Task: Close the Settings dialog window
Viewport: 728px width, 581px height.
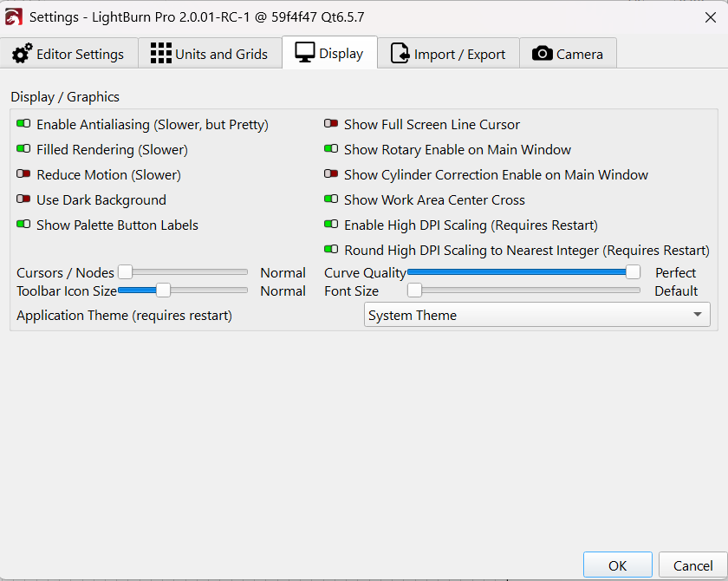Action: [x=711, y=17]
